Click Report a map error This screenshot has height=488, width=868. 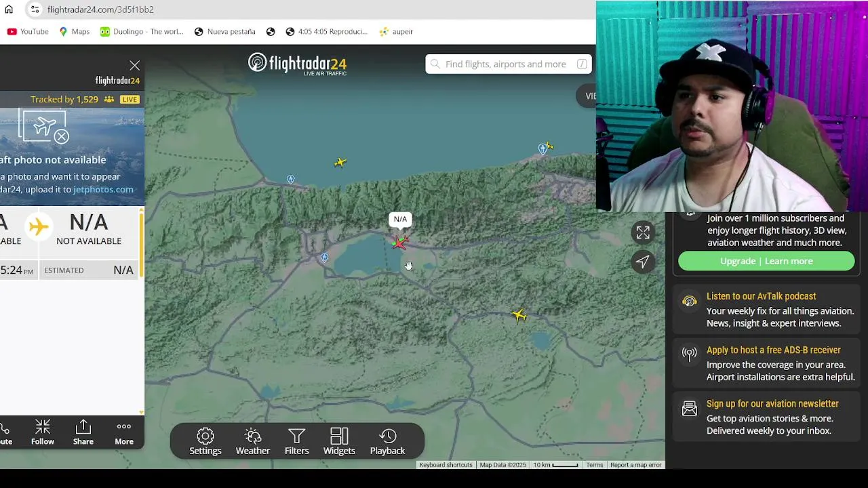pyautogui.click(x=635, y=465)
